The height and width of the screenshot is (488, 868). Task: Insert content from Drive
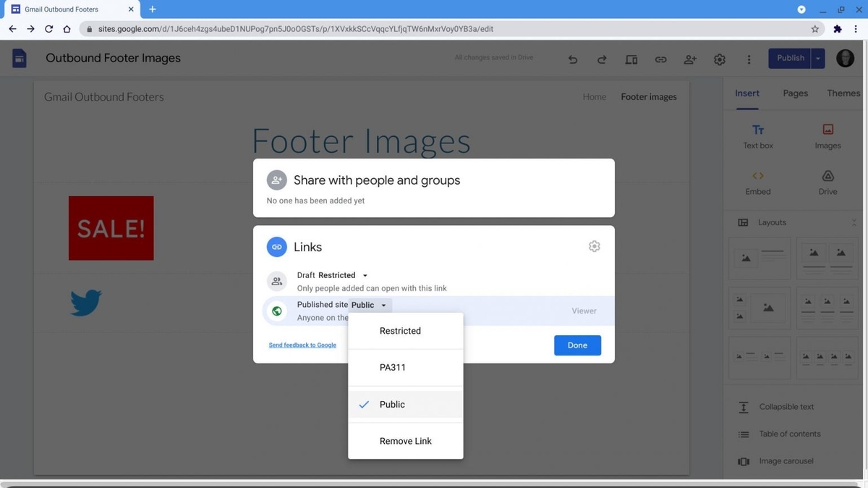tap(827, 182)
